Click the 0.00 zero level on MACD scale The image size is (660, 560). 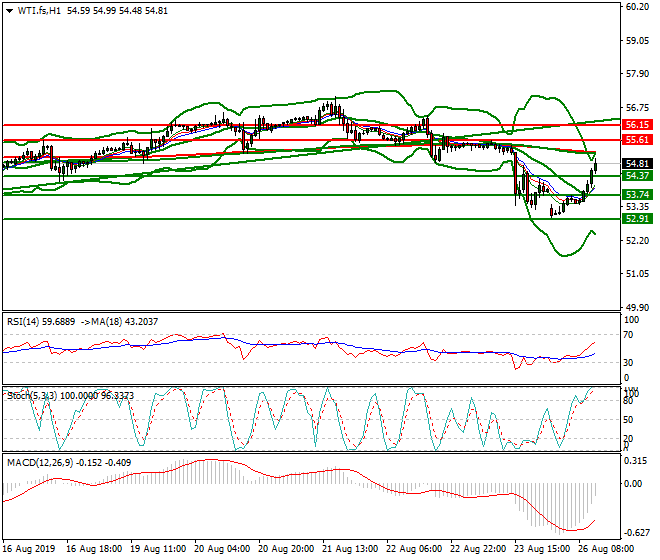pos(633,484)
